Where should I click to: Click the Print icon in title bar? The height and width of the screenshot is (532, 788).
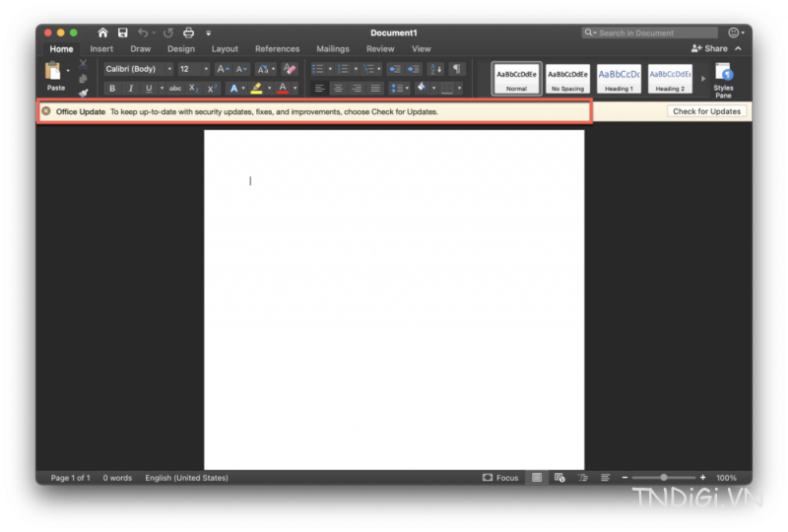coord(188,33)
